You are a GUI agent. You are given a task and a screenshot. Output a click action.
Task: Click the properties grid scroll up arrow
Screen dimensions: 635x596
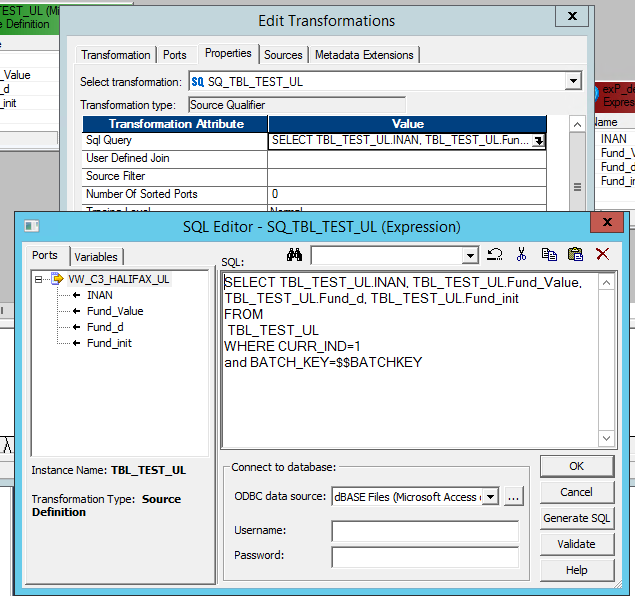577,124
